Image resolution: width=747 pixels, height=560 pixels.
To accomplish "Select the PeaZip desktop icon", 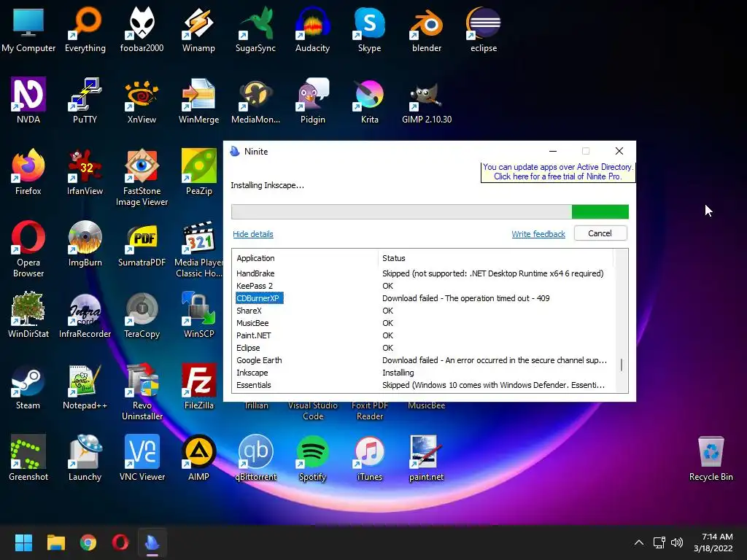I will click(198, 172).
